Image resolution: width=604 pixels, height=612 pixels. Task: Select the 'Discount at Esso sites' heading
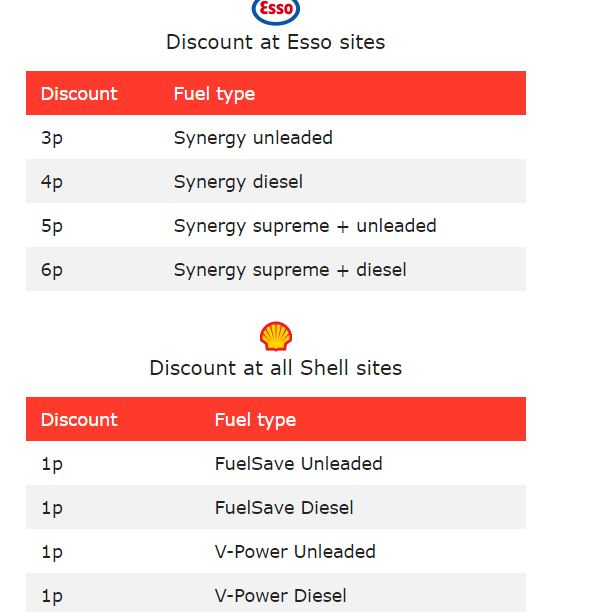[275, 42]
